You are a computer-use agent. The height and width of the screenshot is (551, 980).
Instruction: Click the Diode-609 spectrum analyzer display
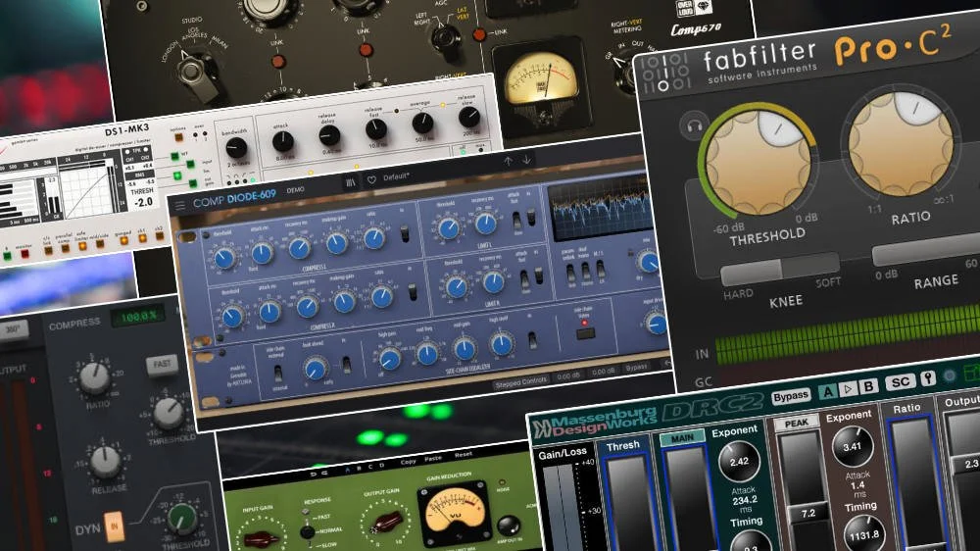click(600, 208)
